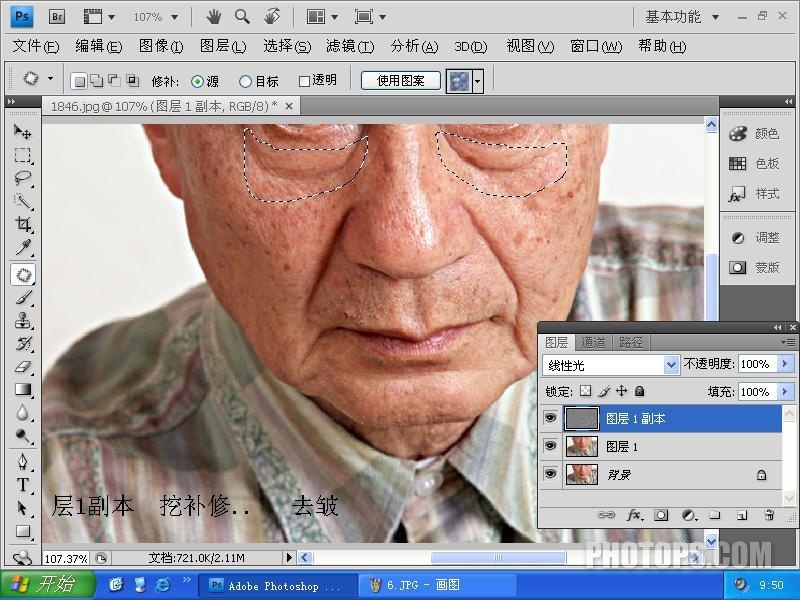This screenshot has height=600, width=800.
Task: Enable the Transparent (透明) checkbox
Action: coord(304,81)
